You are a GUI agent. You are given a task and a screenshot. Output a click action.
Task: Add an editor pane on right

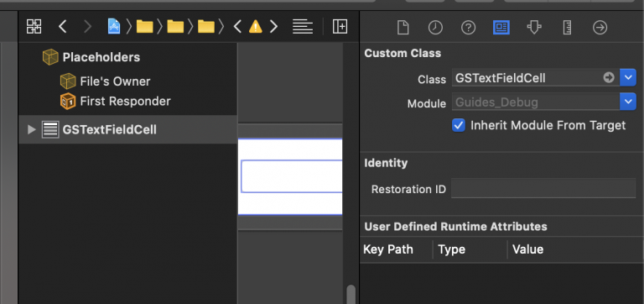[x=340, y=27]
